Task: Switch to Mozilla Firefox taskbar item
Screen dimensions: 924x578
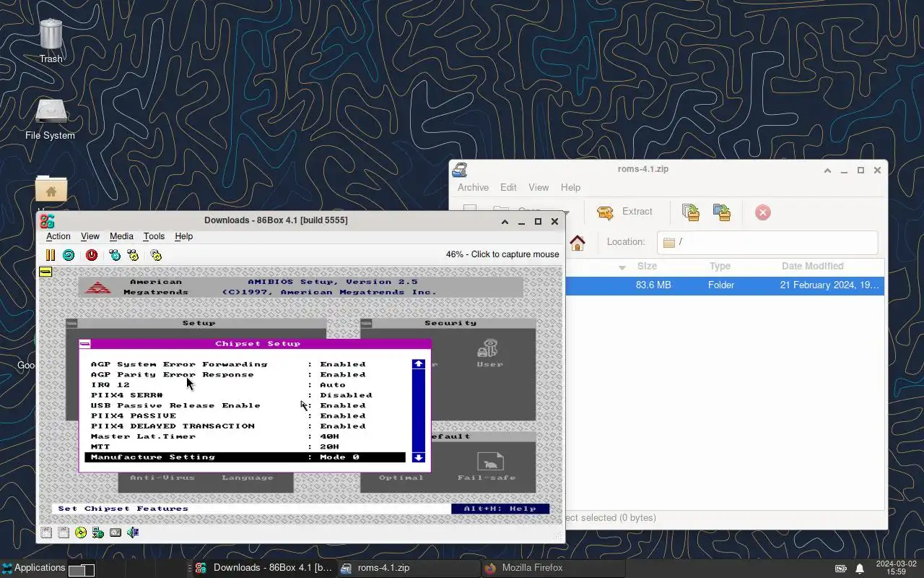Action: tap(553, 568)
